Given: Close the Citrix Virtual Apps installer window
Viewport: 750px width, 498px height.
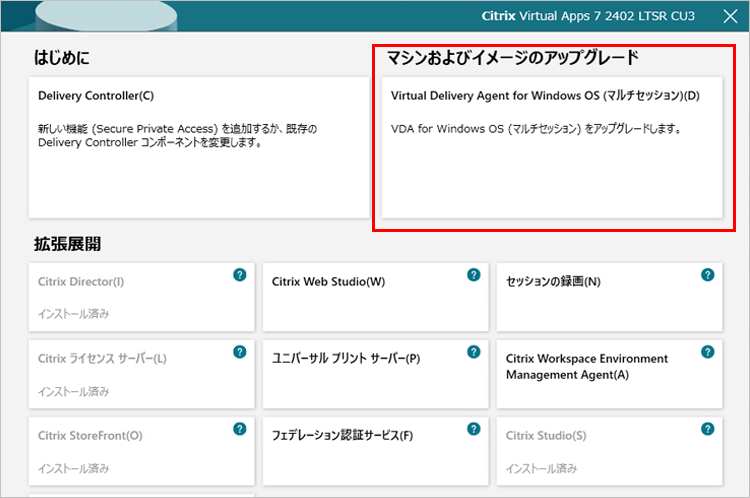Looking at the screenshot, I should point(729,16).
